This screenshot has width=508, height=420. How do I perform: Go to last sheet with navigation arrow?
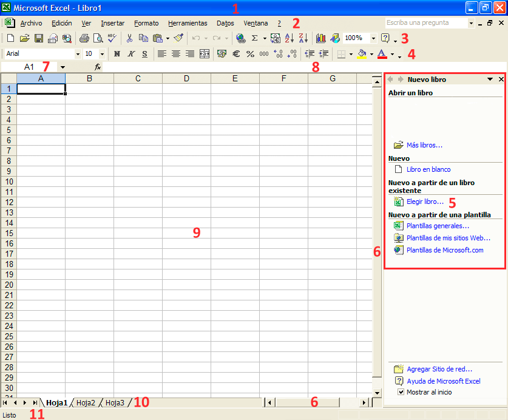35,403
